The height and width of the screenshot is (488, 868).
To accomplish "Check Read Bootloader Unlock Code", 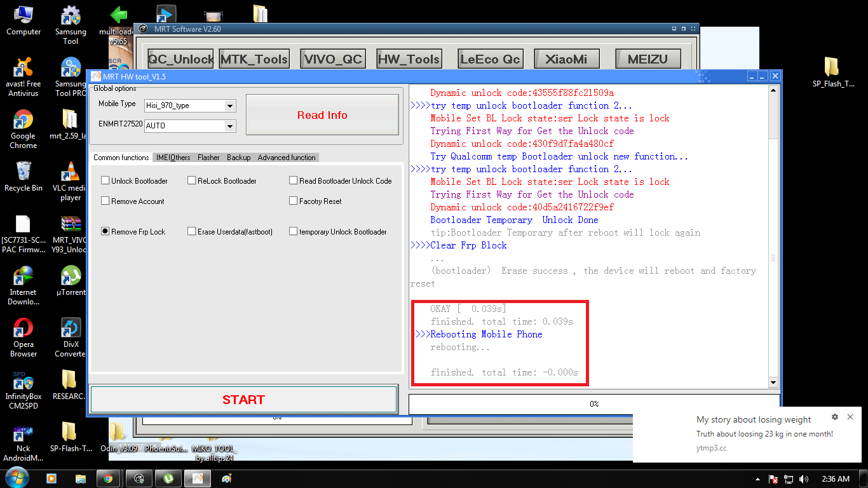I will 293,180.
